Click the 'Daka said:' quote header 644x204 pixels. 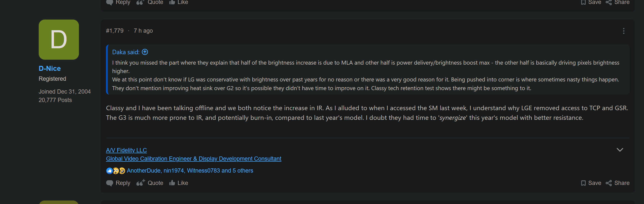126,52
